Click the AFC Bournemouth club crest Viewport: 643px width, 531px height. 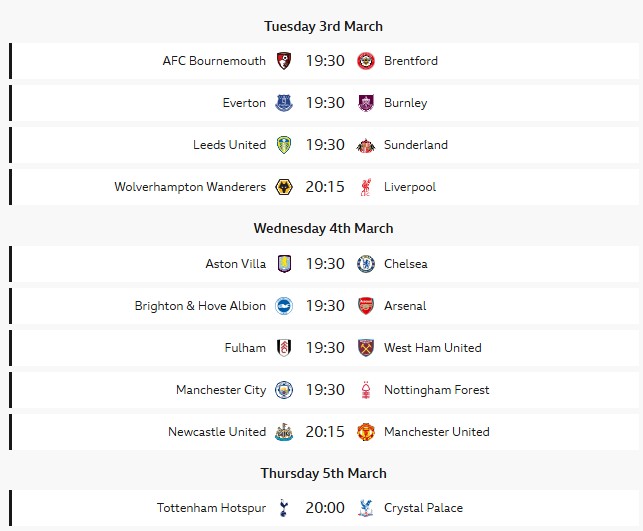[x=284, y=61]
